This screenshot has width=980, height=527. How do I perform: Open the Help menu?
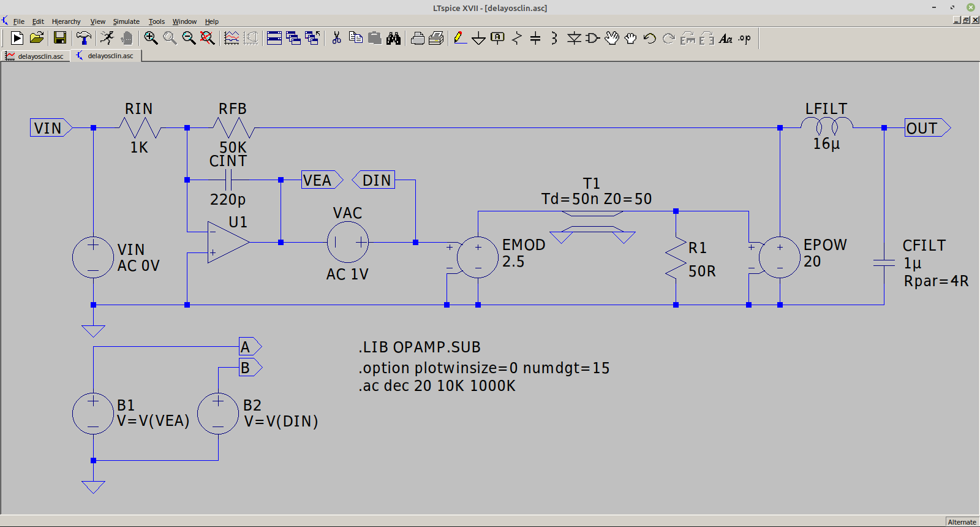(x=212, y=21)
